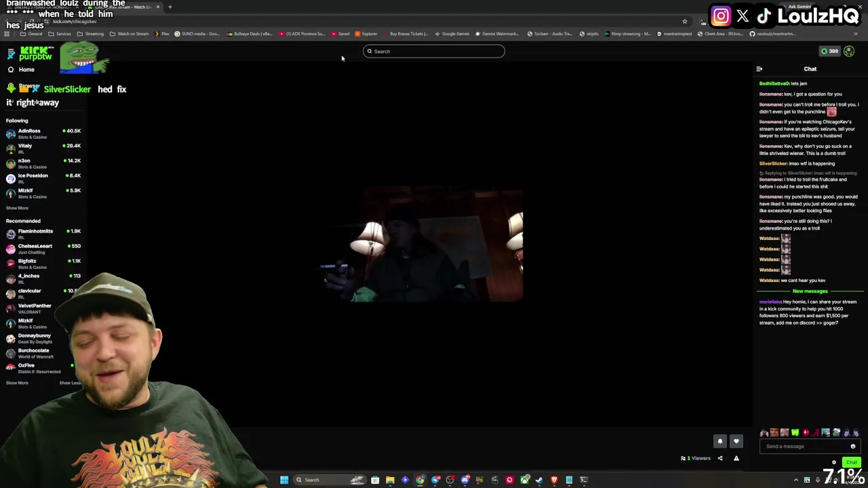
Task: Open the sidebar hamburger menu
Action: (x=11, y=53)
